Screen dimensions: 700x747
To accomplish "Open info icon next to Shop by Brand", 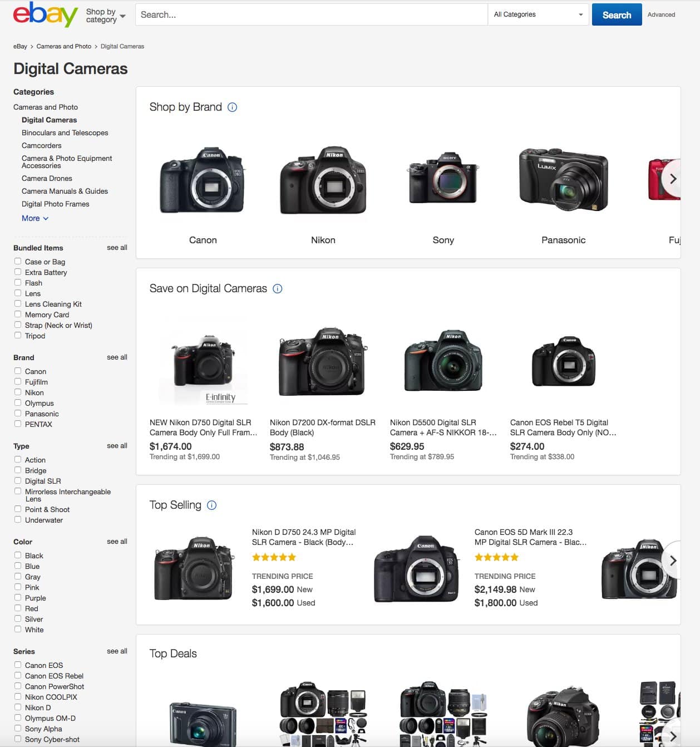I will tap(233, 107).
